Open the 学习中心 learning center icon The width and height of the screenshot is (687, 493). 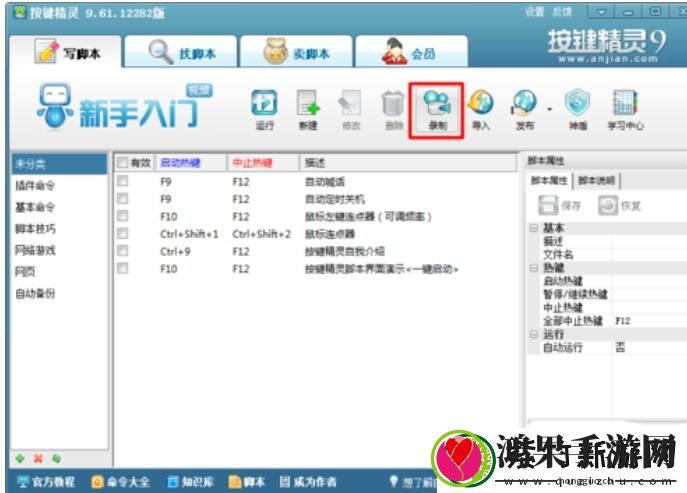625,110
